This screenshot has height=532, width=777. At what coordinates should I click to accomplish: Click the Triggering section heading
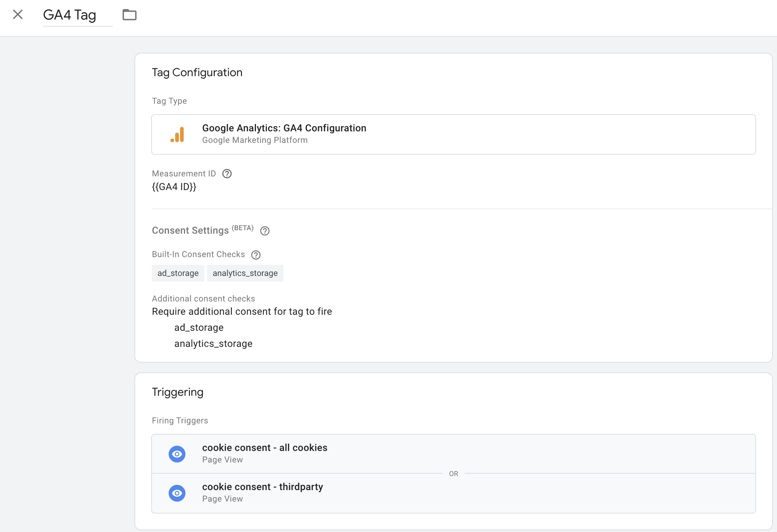pos(178,392)
